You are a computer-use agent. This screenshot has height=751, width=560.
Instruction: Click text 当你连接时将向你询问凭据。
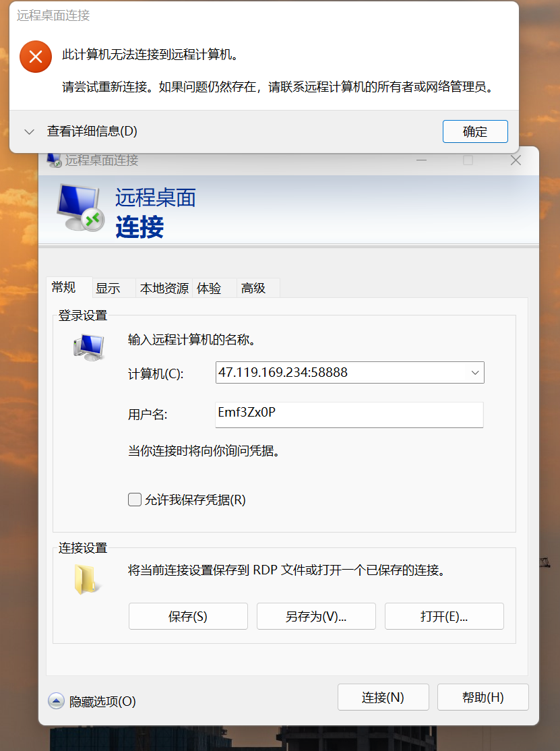[x=204, y=451]
